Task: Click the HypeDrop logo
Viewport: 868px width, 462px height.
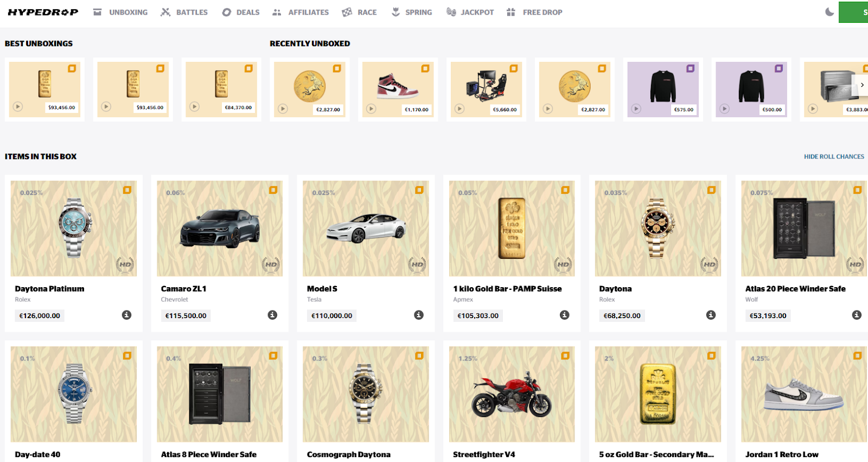Action: tap(43, 12)
